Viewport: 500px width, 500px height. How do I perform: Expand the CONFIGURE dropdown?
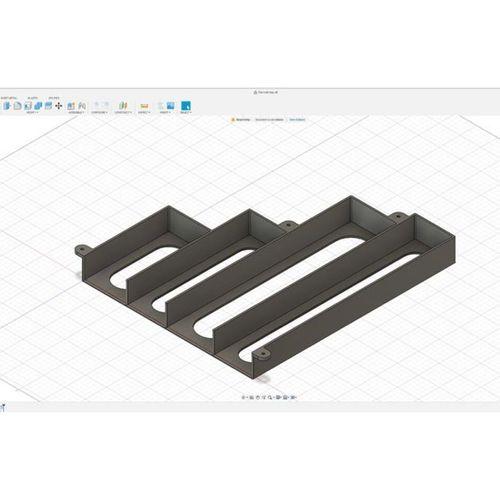click(x=99, y=113)
